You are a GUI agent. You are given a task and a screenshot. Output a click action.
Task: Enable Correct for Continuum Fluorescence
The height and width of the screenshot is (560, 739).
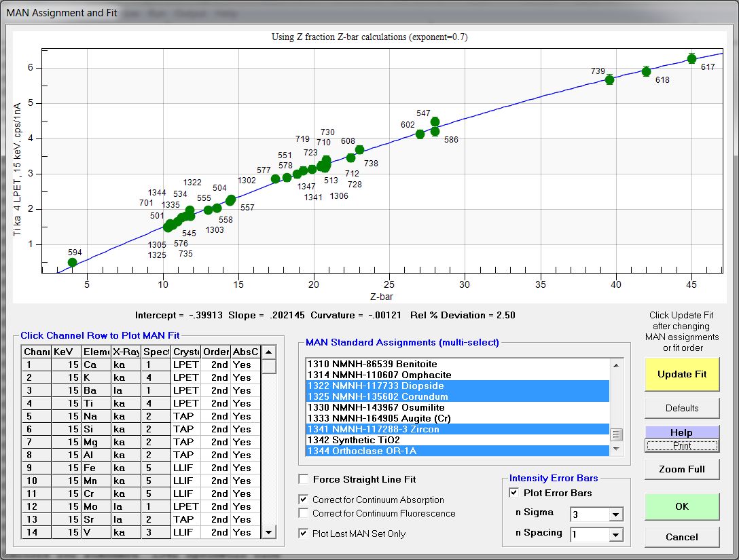tap(304, 513)
